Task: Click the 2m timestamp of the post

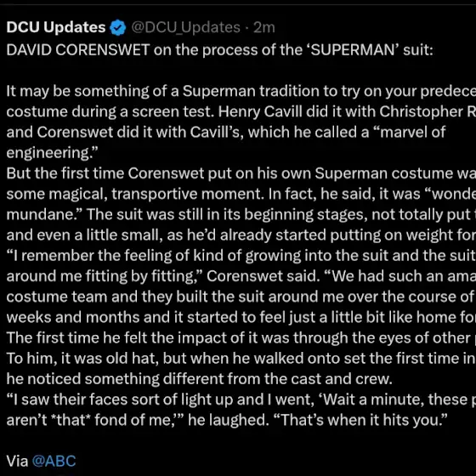Action: pos(264,27)
